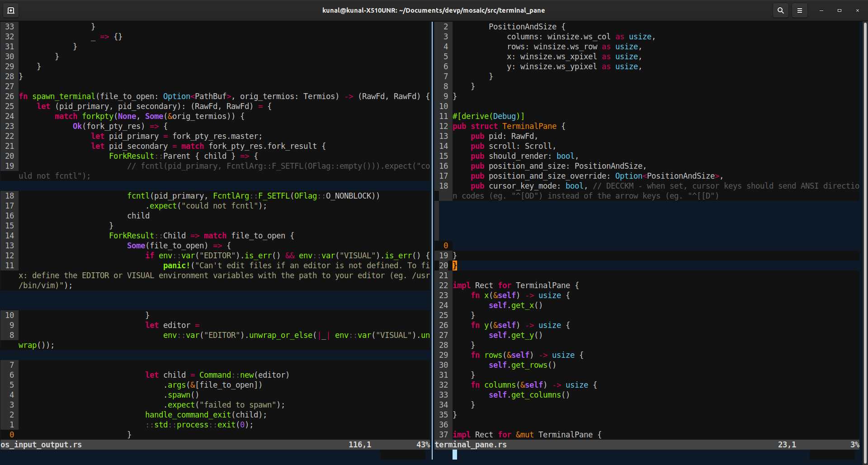Click 'let pid_primary = fork_pty_res.master' line
This screenshot has height=465, width=868.
pos(177,136)
